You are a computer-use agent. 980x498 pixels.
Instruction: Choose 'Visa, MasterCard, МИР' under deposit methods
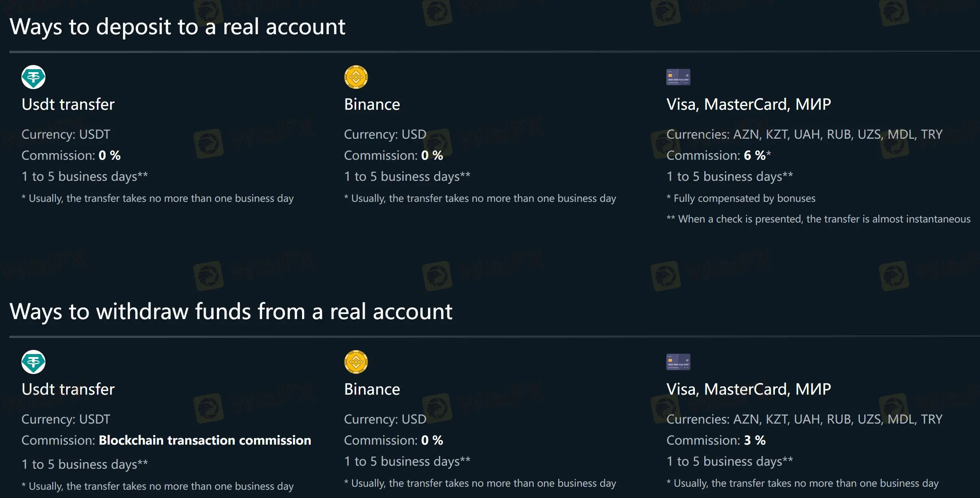coord(748,104)
